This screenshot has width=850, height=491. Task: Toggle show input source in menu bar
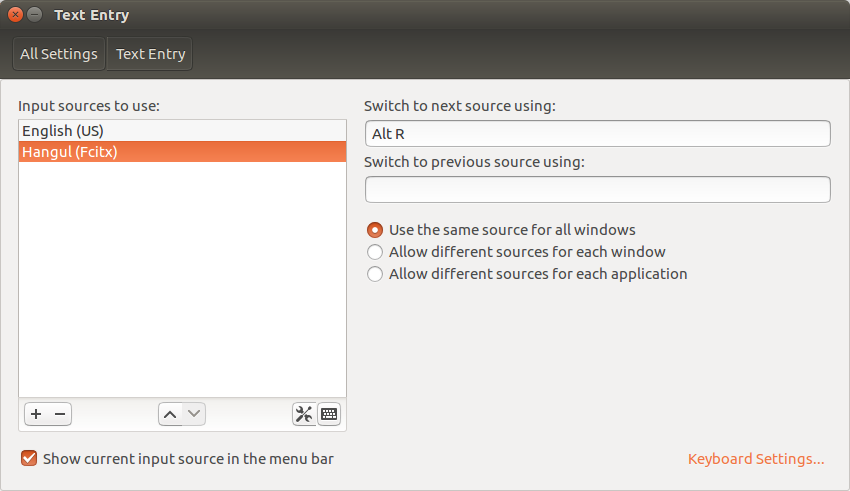click(29, 459)
